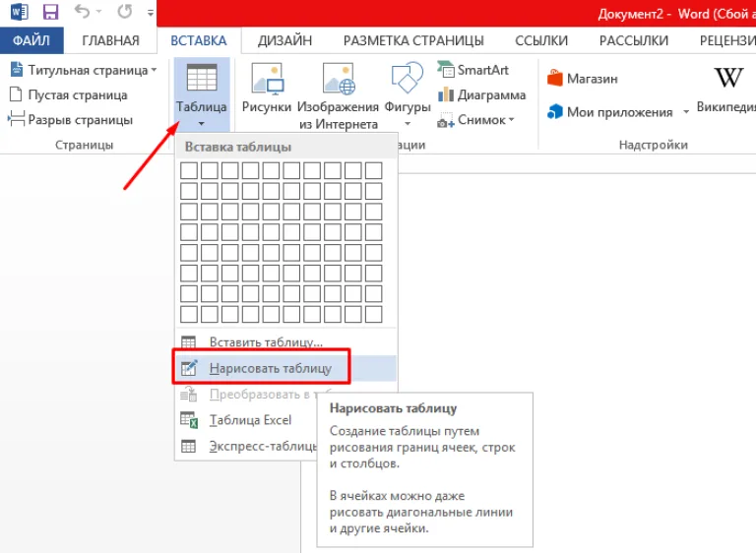Insert a SmartArt graphic

pos(472,70)
